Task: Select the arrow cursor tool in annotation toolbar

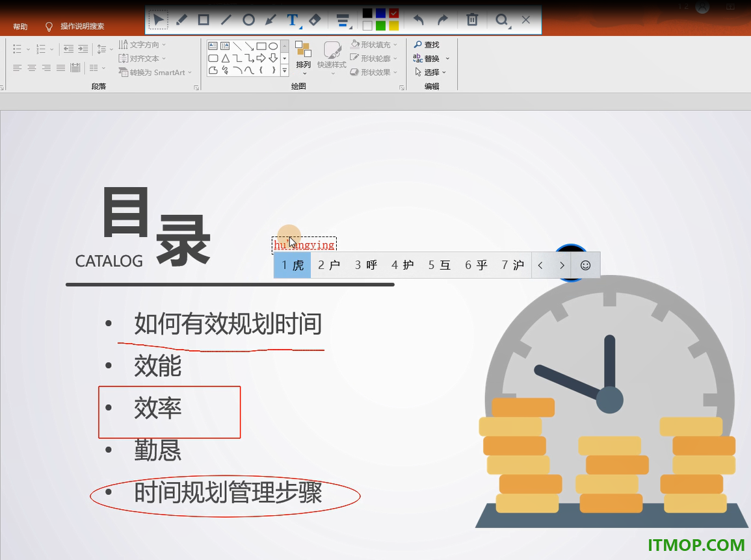Action: [x=159, y=19]
